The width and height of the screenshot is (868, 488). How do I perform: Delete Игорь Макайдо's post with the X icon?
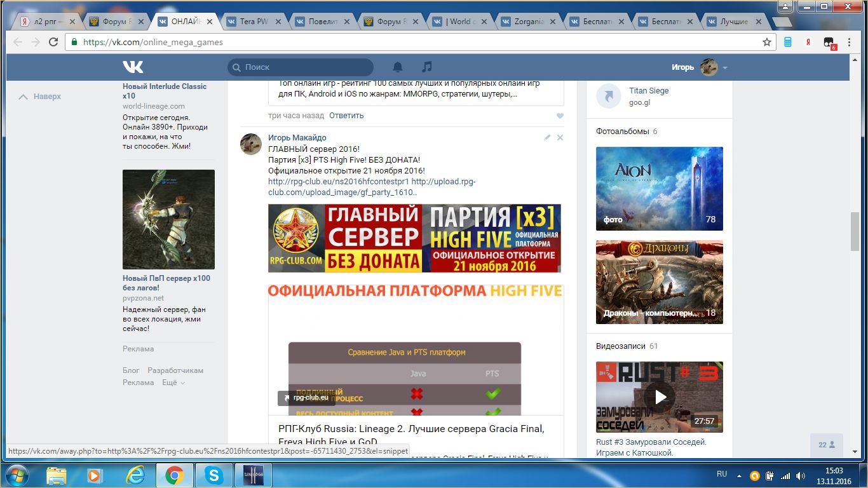point(560,137)
